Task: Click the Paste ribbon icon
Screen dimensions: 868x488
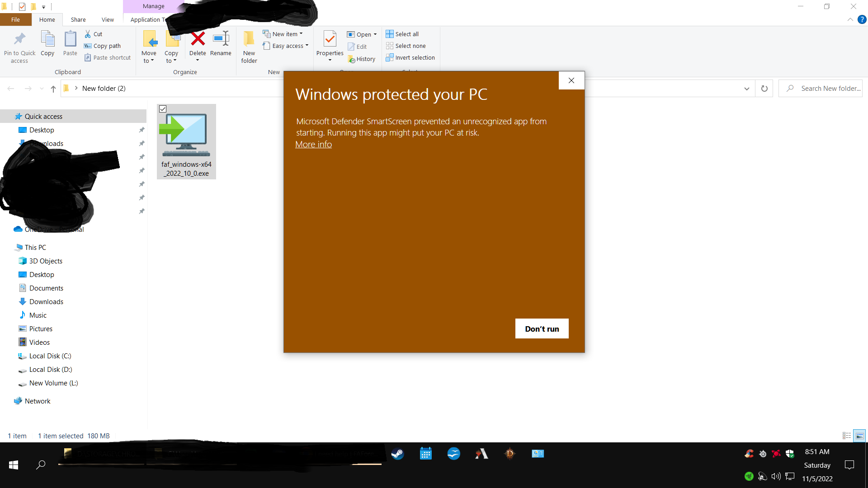Action: click(x=70, y=39)
